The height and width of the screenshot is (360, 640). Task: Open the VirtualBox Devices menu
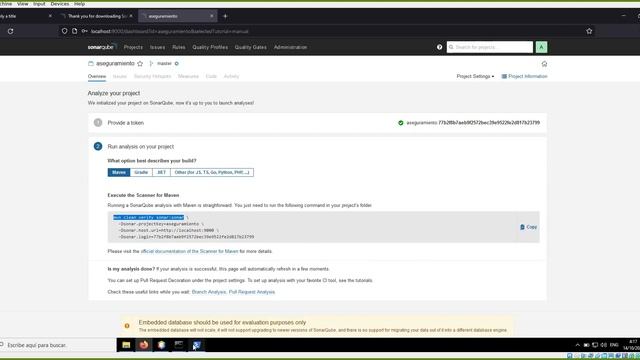[x=60, y=4]
